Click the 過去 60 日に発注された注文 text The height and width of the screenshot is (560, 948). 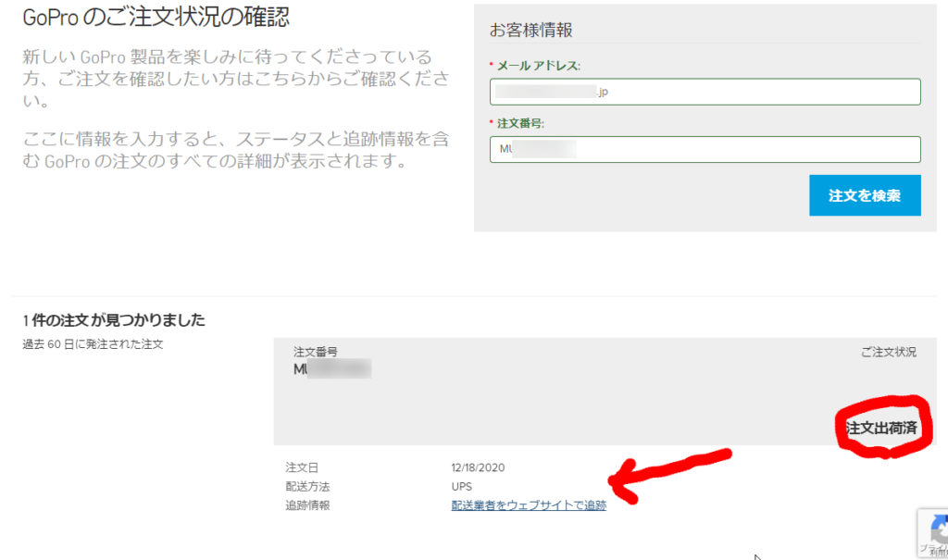(x=93, y=345)
